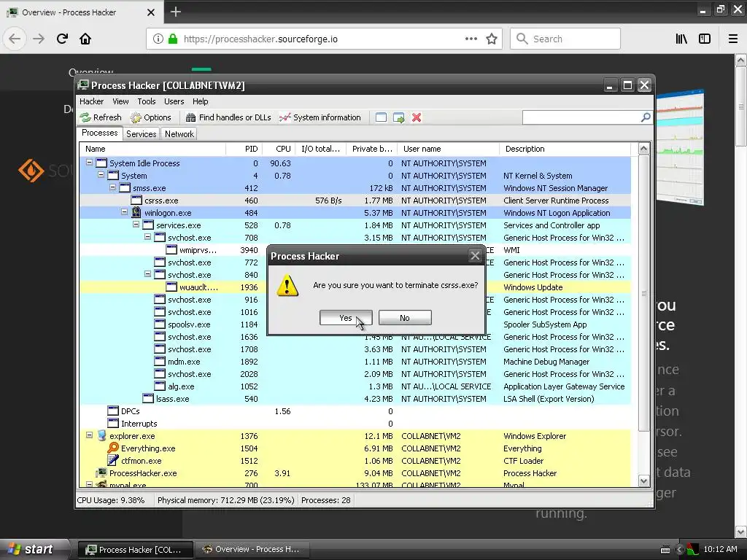The height and width of the screenshot is (560, 747).
Task: Collapse the services.exe tree node
Action: 136,225
